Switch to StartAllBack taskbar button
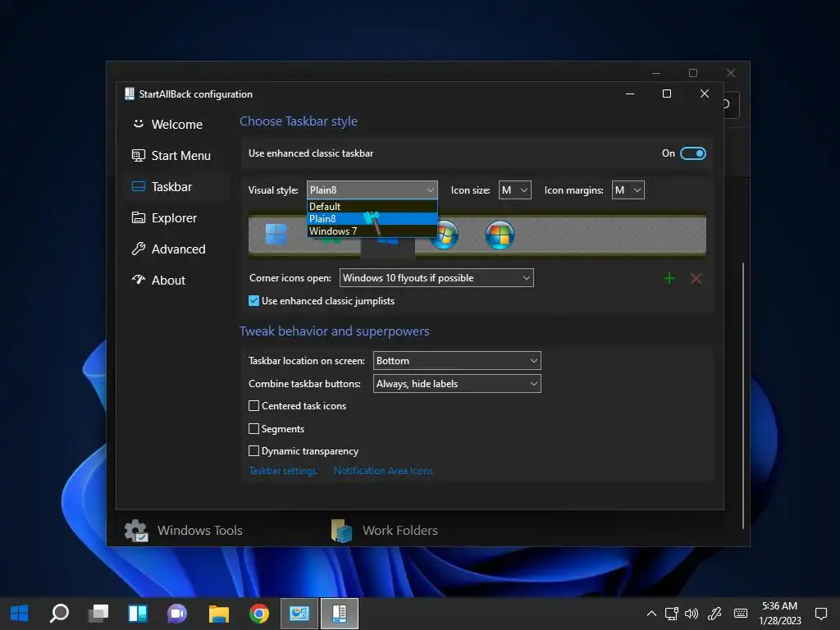Screen dimensions: 840x630 (339, 614)
